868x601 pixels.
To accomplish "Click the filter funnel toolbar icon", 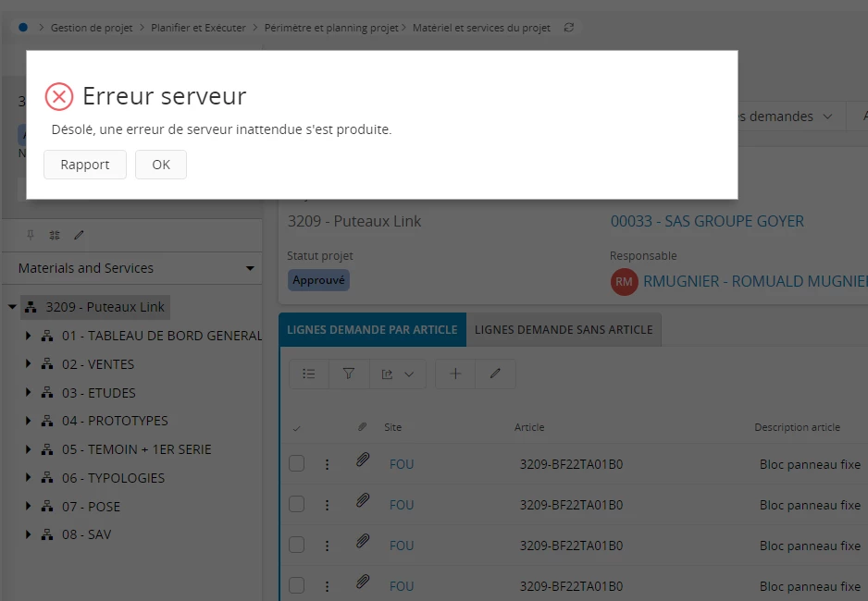I will pyautogui.click(x=349, y=374).
